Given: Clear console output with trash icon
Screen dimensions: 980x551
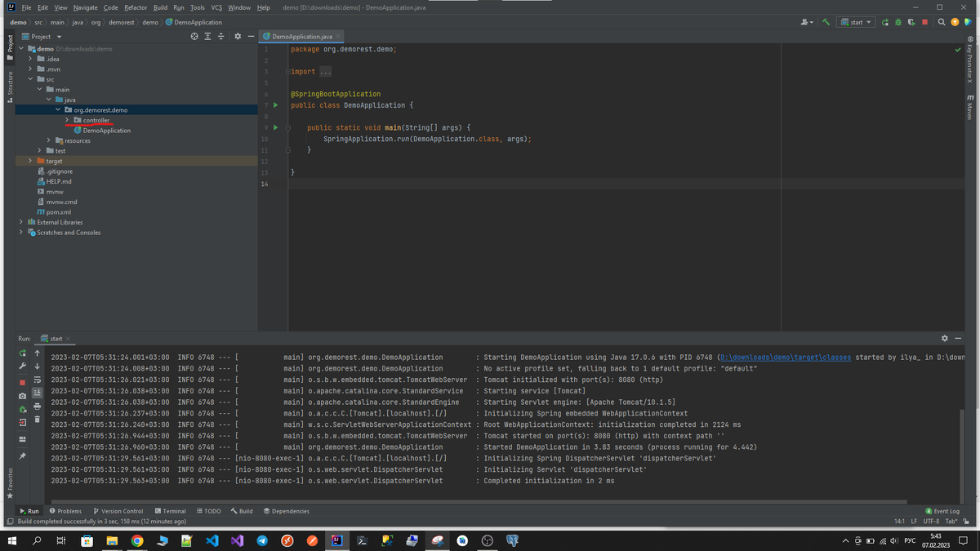Looking at the screenshot, I should 37,420.
